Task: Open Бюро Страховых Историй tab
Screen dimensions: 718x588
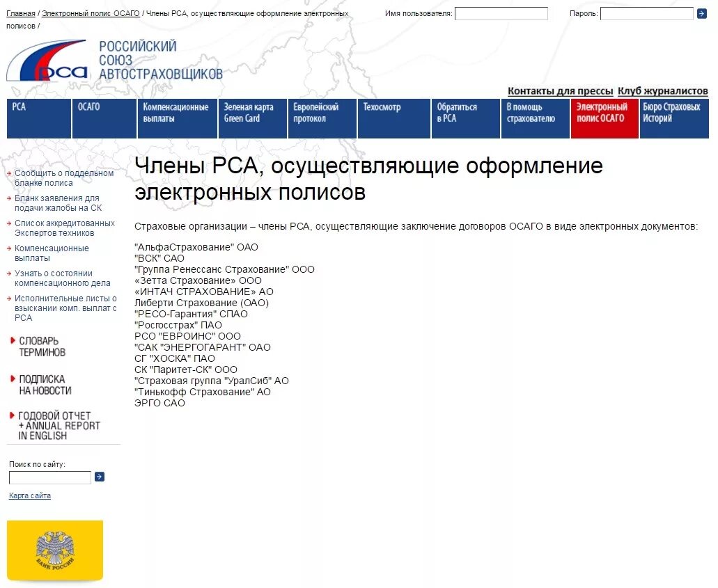Action: pos(674,118)
